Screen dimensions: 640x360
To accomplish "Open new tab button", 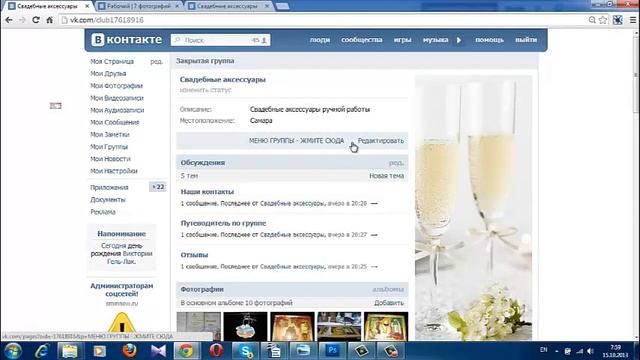I will click(x=282, y=6).
